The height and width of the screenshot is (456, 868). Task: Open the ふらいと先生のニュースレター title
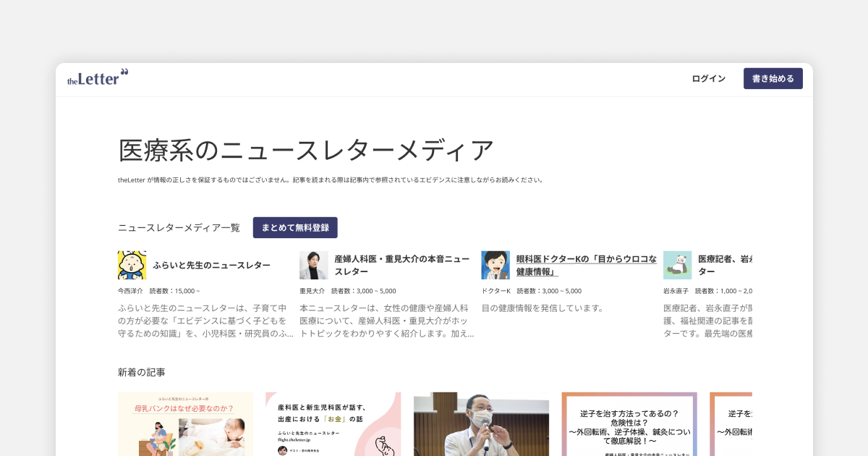(211, 266)
